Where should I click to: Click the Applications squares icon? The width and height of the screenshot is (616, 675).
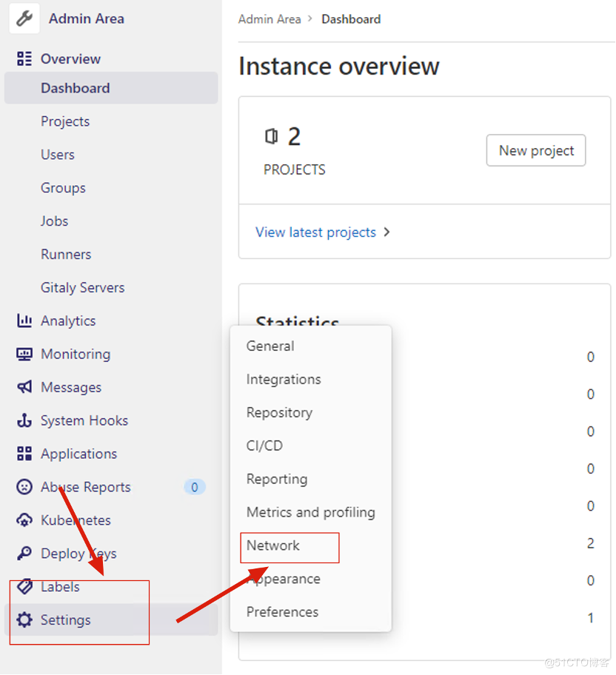24,453
